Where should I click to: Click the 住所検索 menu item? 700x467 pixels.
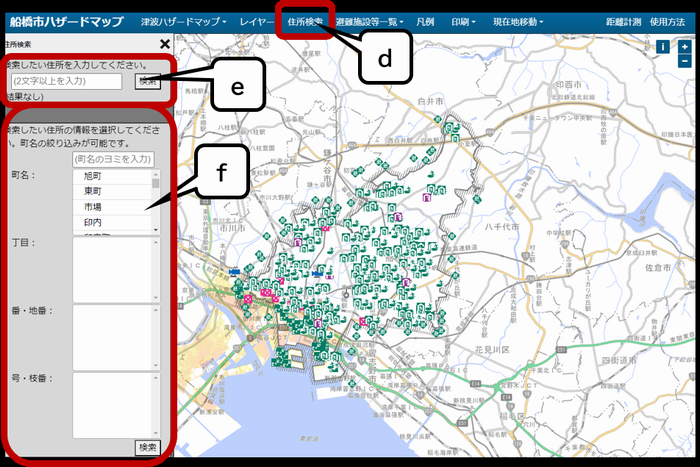pos(305,21)
